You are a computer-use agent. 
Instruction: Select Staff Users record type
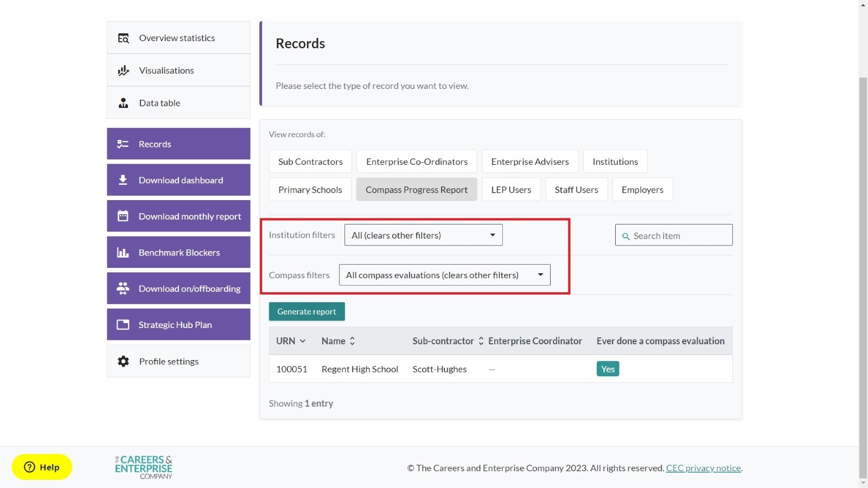577,190
